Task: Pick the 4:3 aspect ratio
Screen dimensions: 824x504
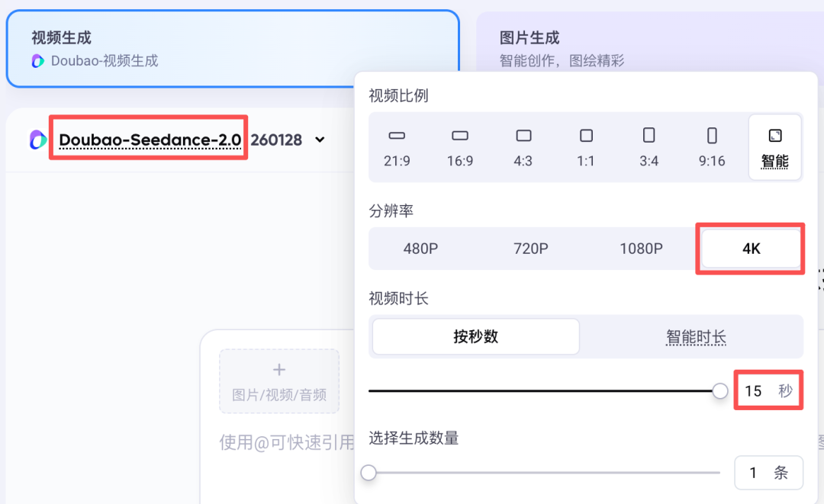Action: point(523,147)
